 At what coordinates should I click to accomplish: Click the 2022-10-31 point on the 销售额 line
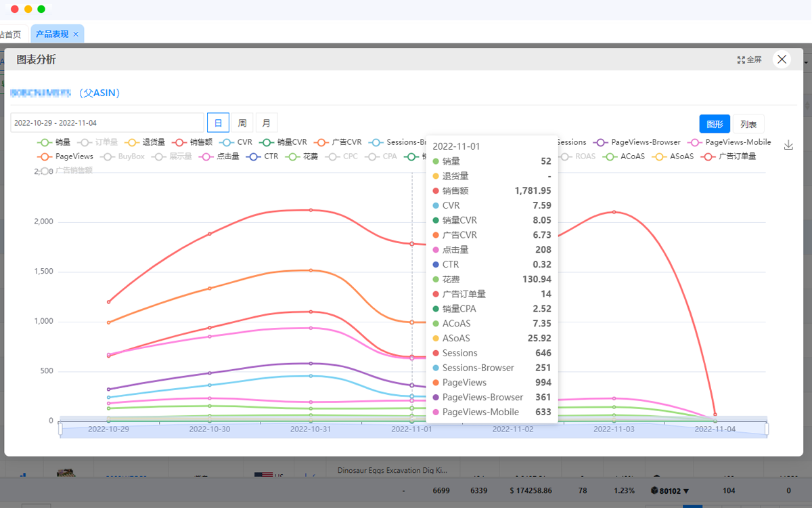coord(311,210)
